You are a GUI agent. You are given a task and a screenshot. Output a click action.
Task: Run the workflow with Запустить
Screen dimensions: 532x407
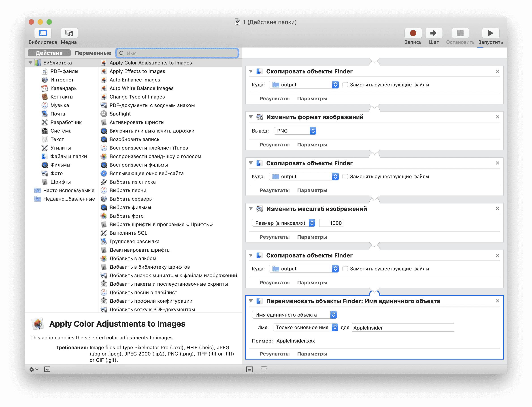tap(490, 33)
